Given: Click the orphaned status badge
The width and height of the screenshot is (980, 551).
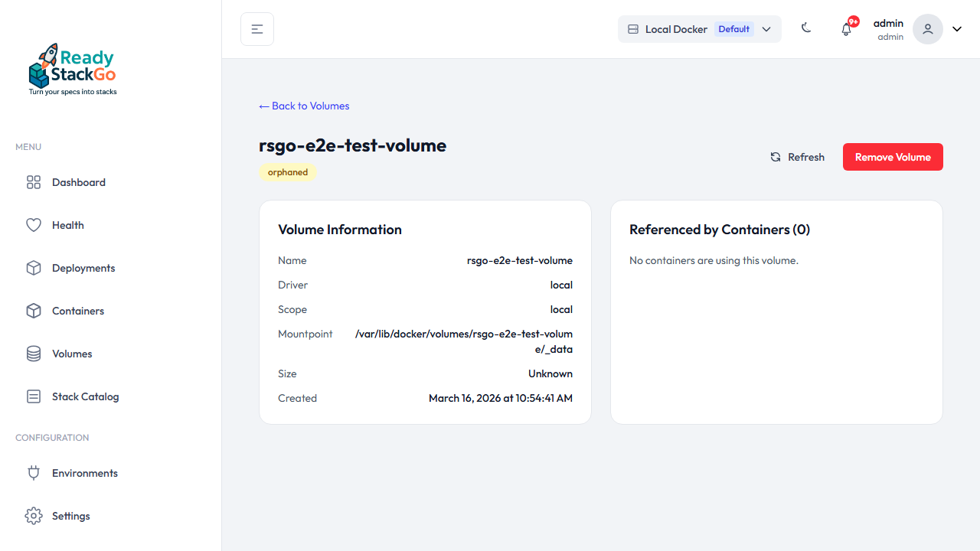Looking at the screenshot, I should click(288, 171).
